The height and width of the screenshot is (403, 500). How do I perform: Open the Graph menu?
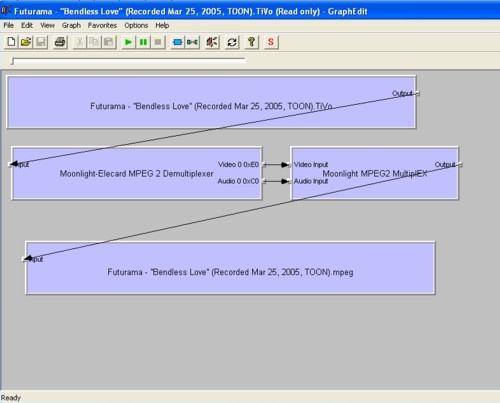point(71,25)
